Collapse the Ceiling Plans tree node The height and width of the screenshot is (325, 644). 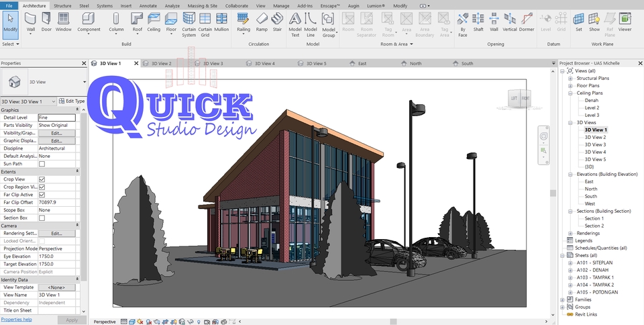(570, 93)
